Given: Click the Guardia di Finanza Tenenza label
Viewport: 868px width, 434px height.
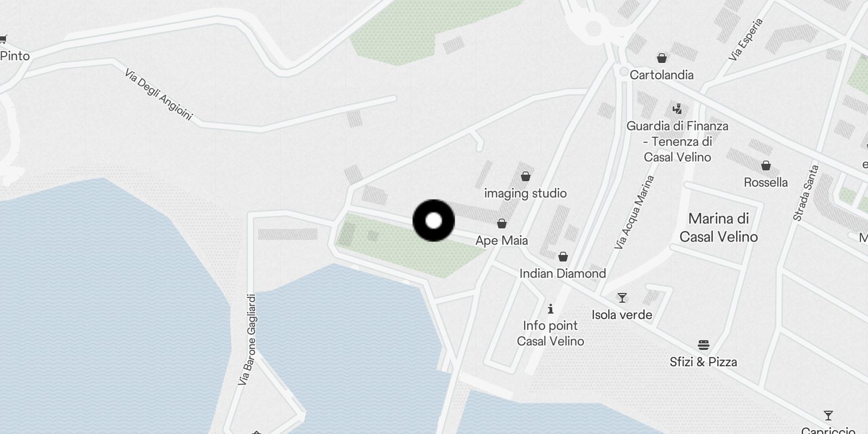Looking at the screenshot, I should (677, 142).
